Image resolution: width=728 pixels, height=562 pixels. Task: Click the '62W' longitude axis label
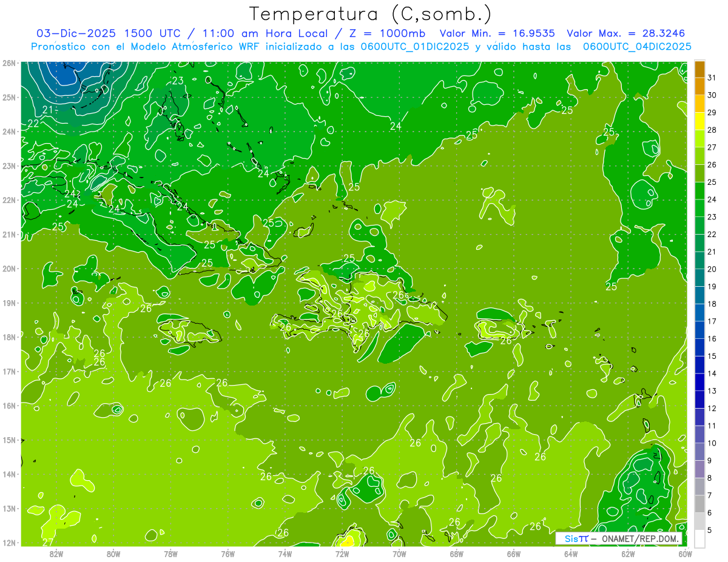628,554
